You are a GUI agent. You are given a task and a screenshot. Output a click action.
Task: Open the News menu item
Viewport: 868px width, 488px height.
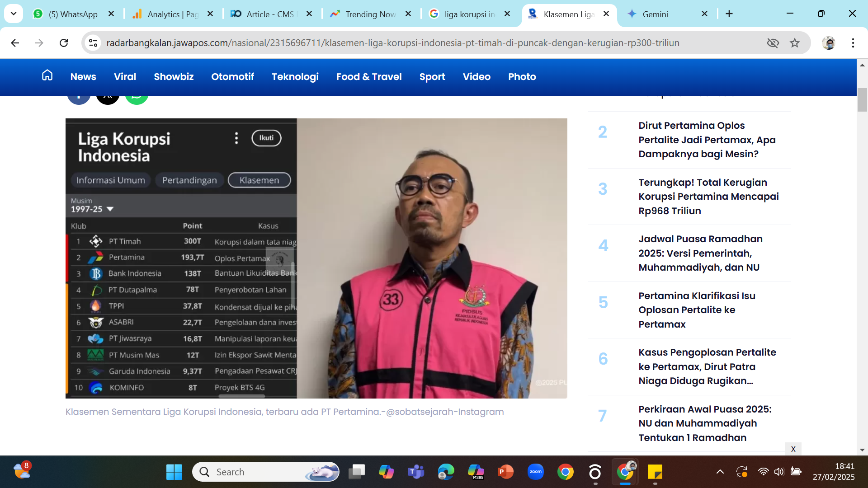tap(83, 77)
